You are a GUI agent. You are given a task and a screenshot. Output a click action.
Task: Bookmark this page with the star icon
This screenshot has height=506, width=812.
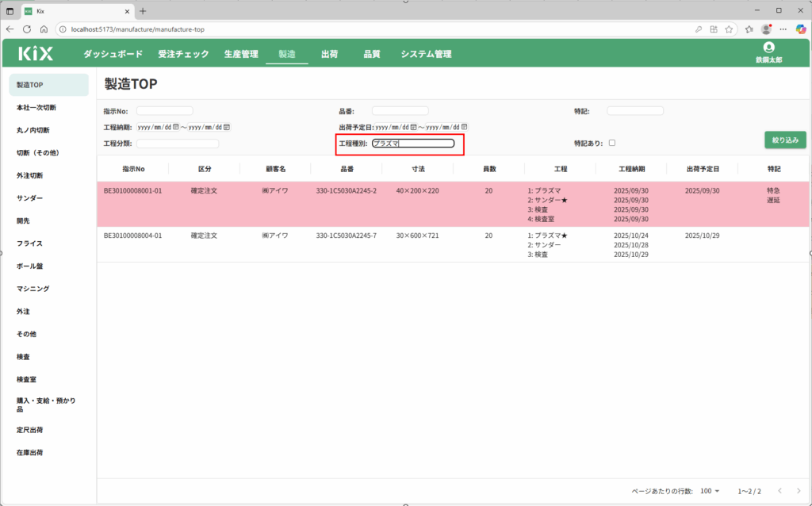[x=749, y=29]
